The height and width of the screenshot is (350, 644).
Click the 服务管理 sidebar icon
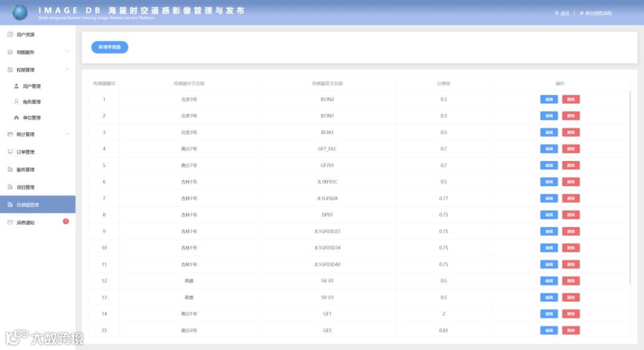(x=10, y=169)
